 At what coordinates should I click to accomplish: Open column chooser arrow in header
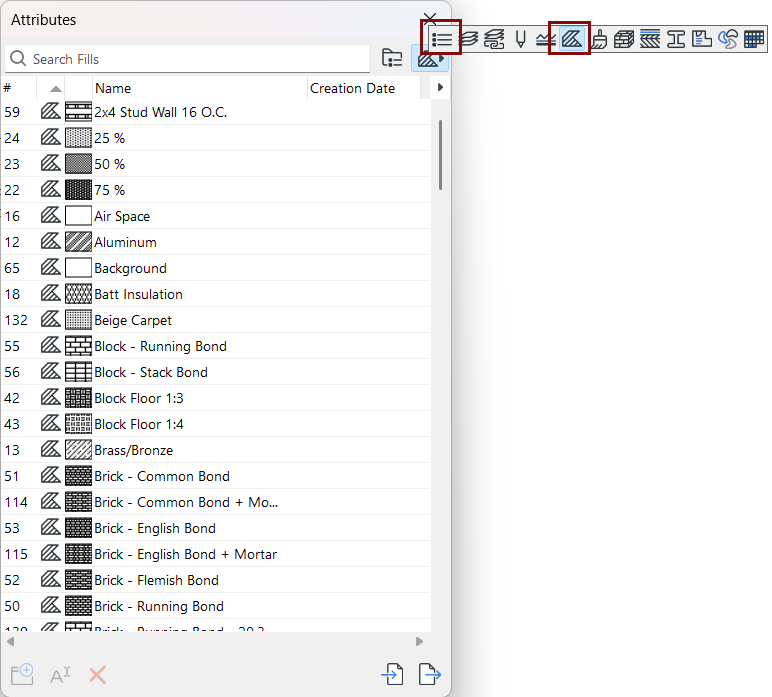coord(440,87)
